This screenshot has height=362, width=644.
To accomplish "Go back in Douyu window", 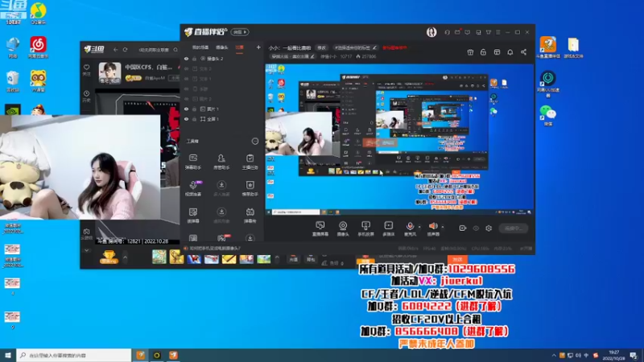I will 115,50.
